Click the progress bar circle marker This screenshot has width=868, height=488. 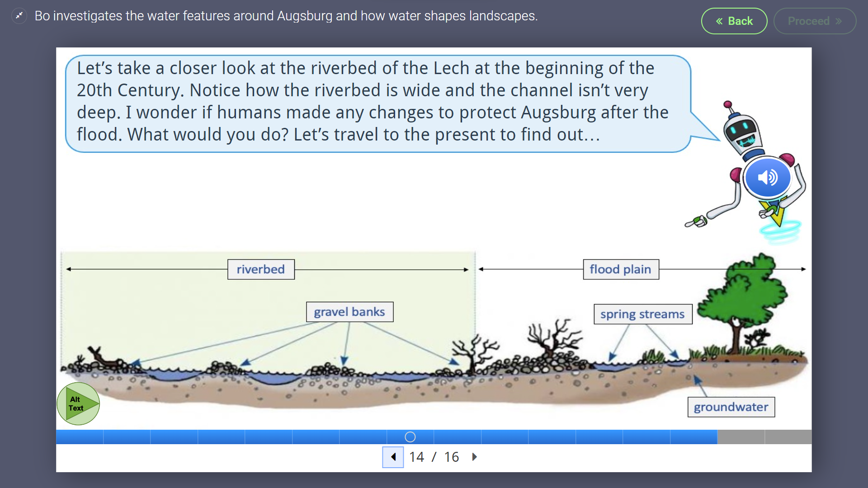tap(410, 437)
